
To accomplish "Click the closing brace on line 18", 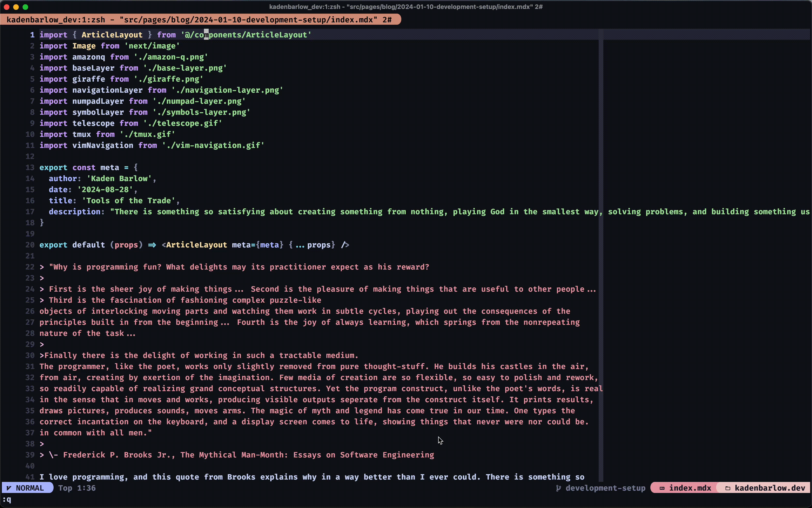I will click(x=42, y=223).
